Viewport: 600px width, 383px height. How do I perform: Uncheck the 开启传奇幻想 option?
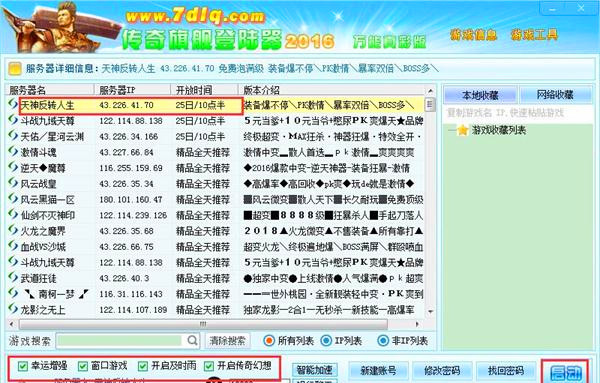pyautogui.click(x=209, y=366)
